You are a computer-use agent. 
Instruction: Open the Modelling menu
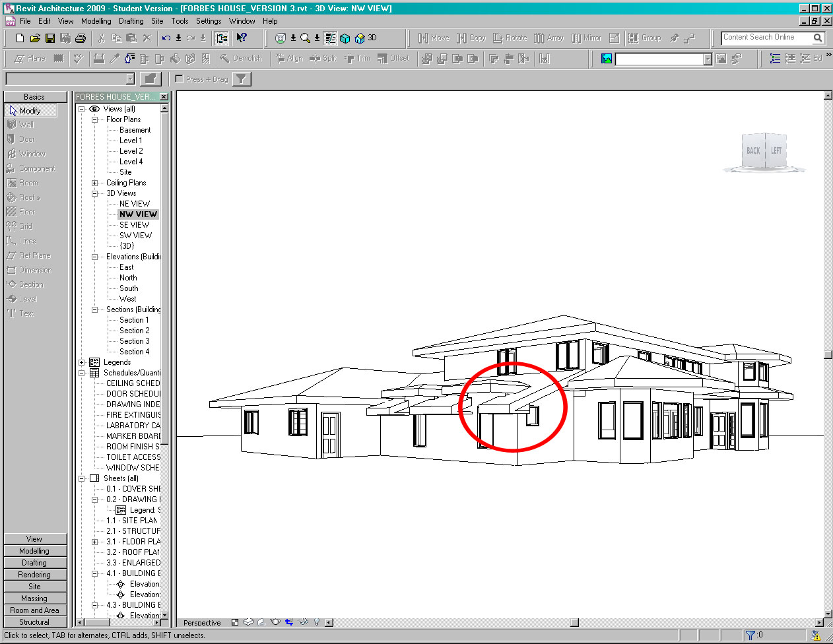(96, 21)
